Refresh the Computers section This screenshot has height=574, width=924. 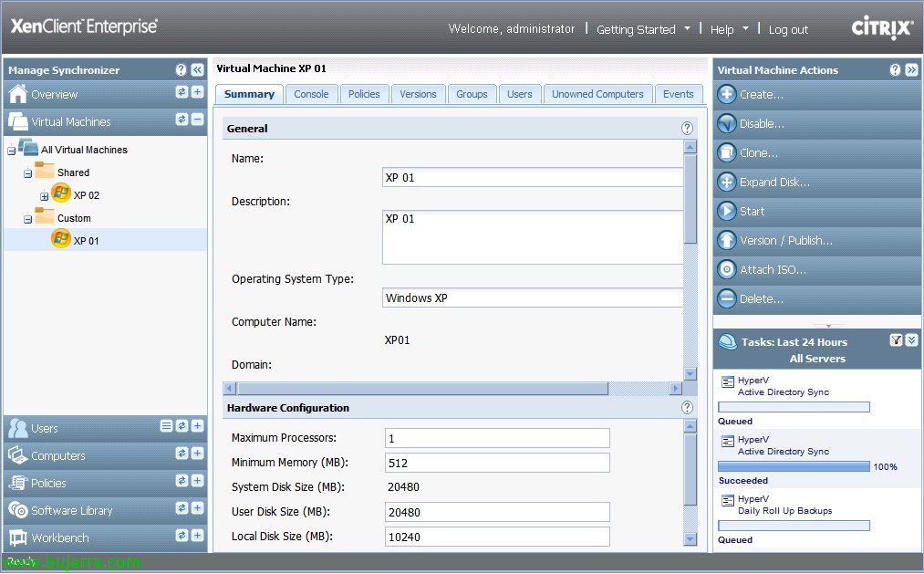182,453
